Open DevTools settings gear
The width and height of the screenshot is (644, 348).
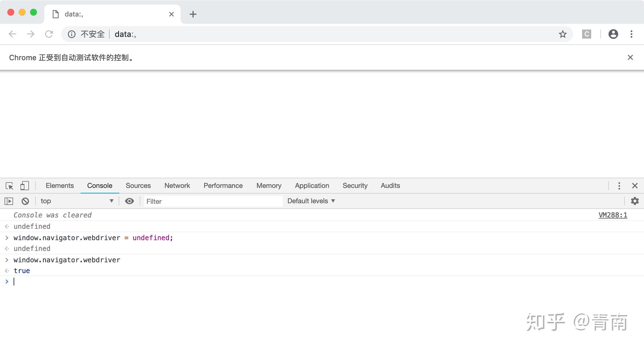coord(635,201)
